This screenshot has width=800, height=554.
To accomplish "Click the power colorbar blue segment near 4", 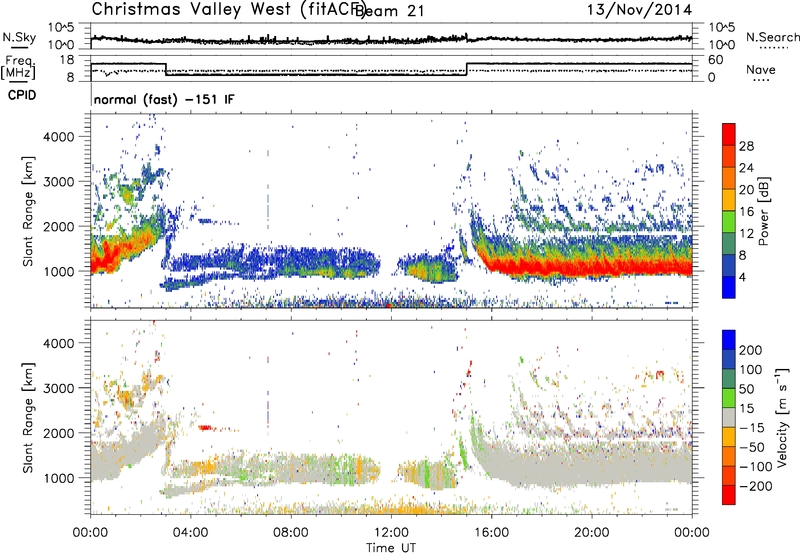I will [x=729, y=288].
